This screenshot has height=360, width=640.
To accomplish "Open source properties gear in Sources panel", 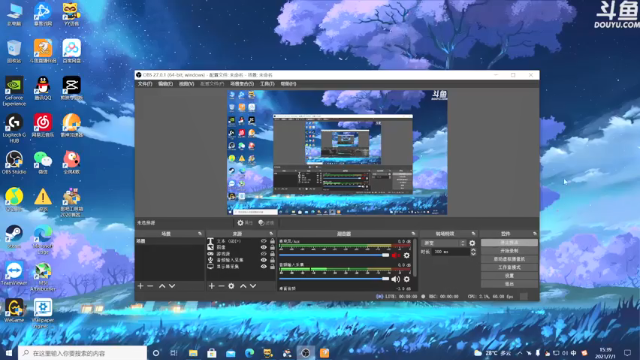I will (231, 286).
